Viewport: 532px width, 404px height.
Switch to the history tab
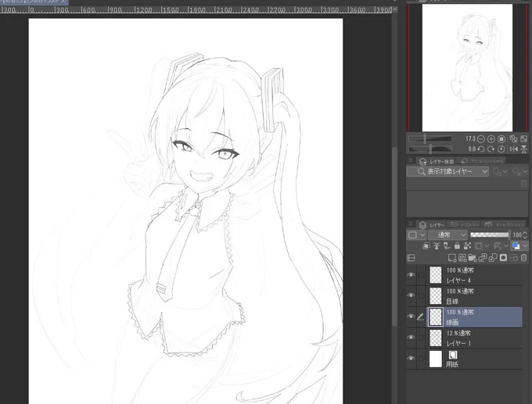click(x=463, y=225)
